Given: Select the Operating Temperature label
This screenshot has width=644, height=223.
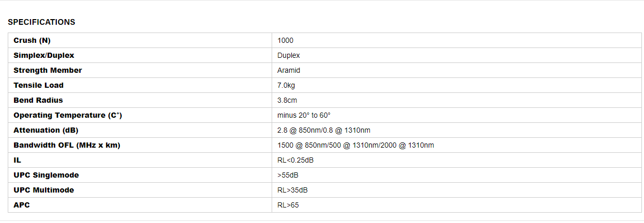Looking at the screenshot, I should point(68,115).
